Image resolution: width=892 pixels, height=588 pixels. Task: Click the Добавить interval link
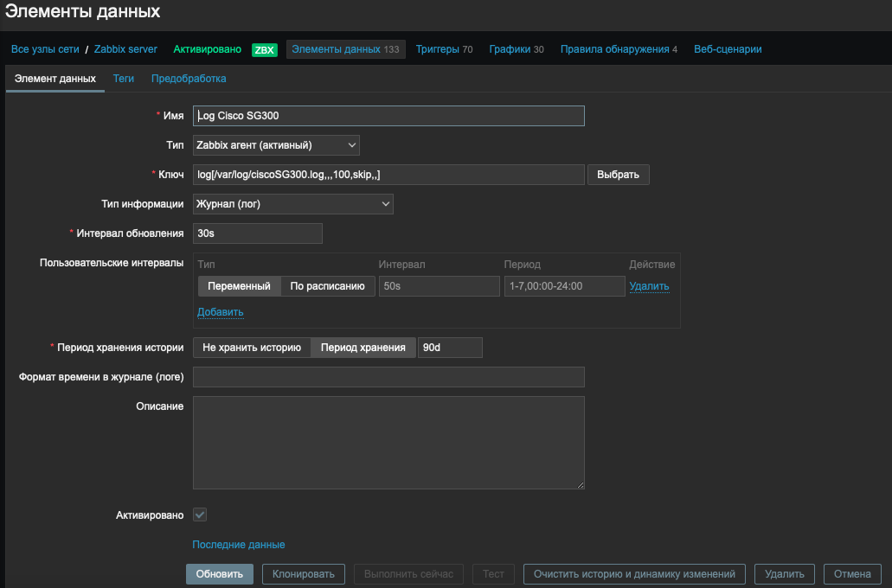click(220, 311)
